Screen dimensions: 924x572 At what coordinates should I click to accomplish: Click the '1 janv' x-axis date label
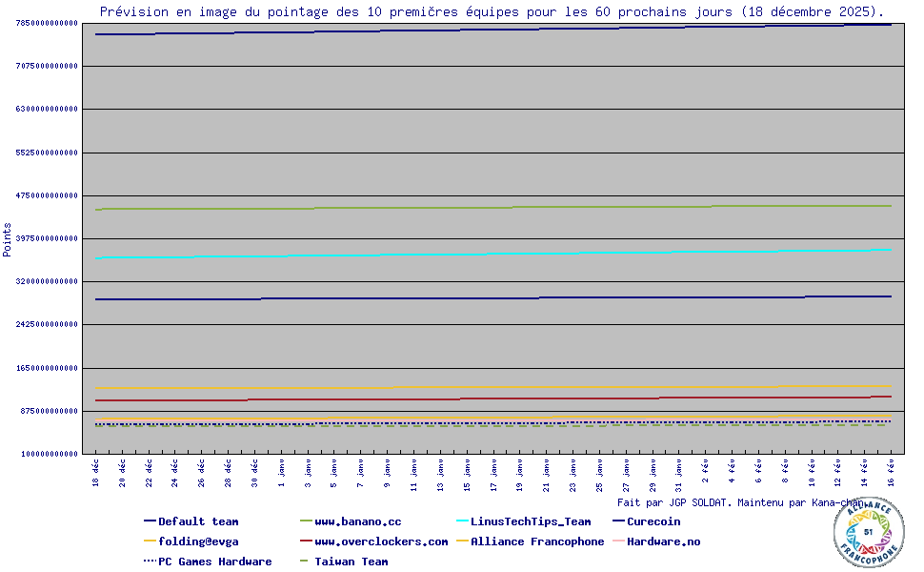[x=282, y=472]
